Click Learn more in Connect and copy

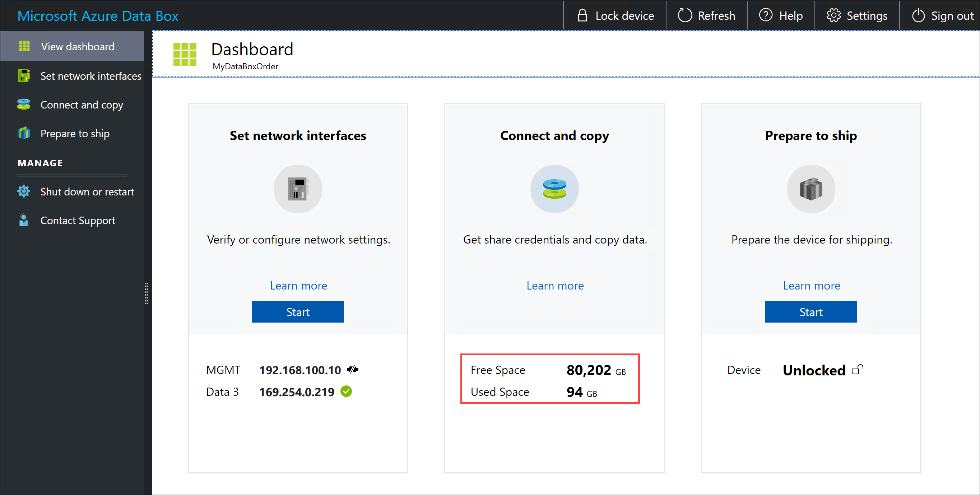(x=555, y=285)
